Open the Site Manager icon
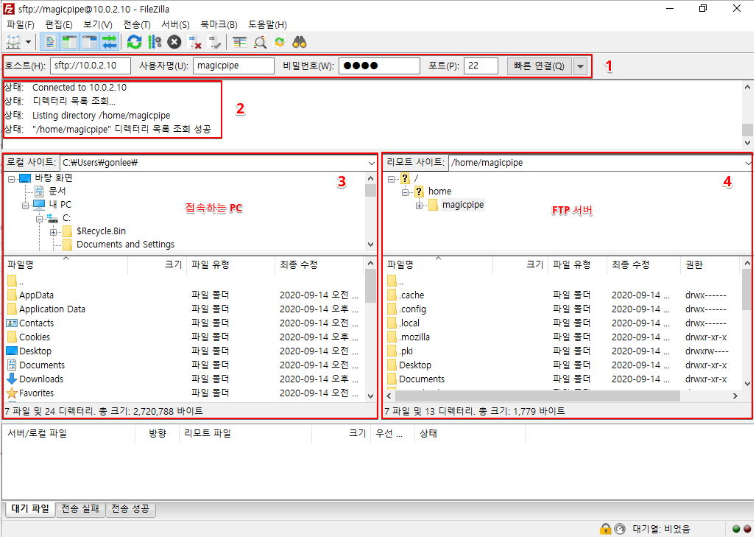Screen dimensions: 756x537 point(13,43)
